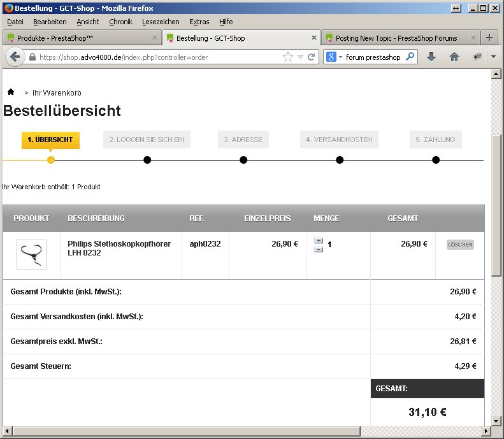
Task: Click the add-on icon in toolbar
Action: (477, 57)
